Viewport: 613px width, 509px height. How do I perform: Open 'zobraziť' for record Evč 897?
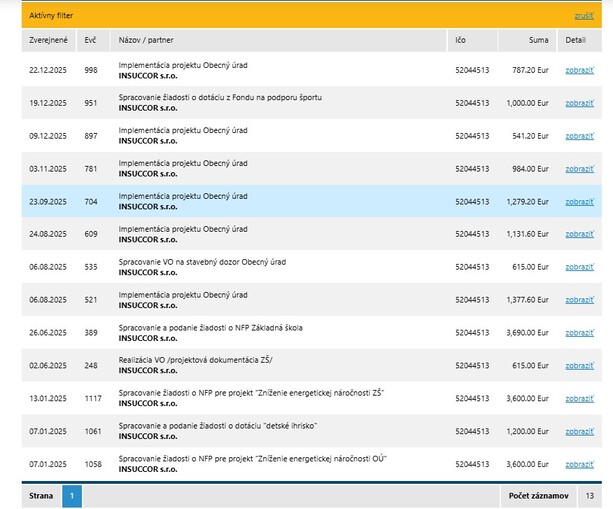point(579,136)
